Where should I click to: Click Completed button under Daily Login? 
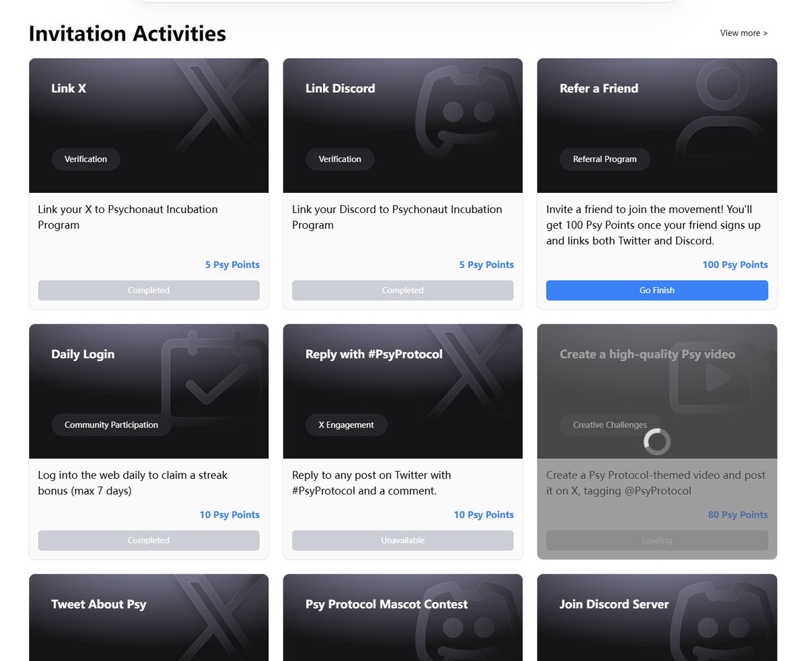pyautogui.click(x=149, y=541)
